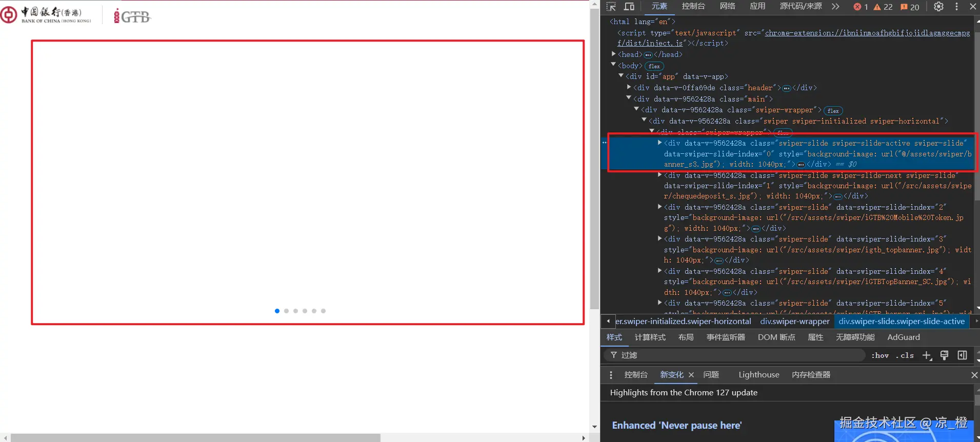Switch to the top 控制台 tab

point(693,7)
